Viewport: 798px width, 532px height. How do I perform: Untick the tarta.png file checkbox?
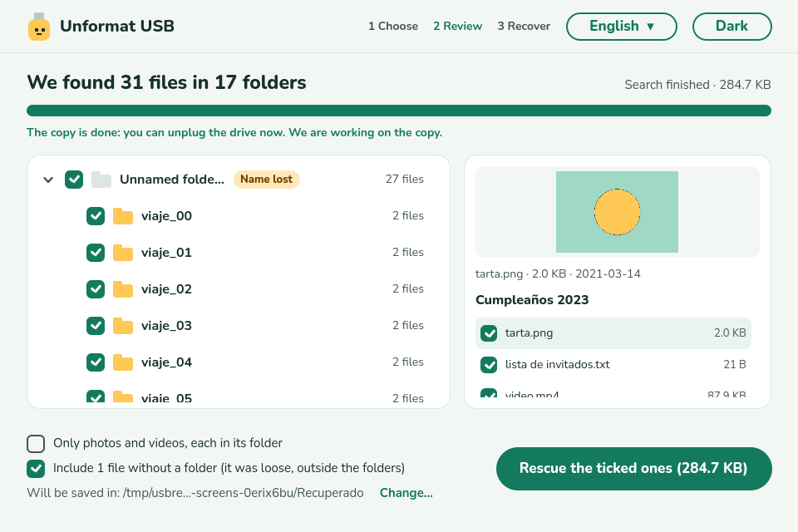(489, 333)
